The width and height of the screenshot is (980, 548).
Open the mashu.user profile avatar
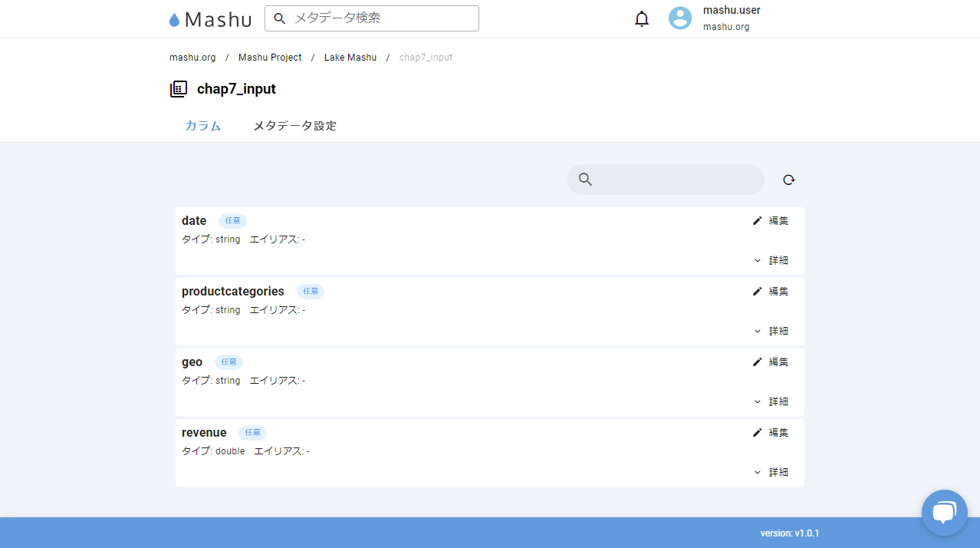pyautogui.click(x=680, y=18)
